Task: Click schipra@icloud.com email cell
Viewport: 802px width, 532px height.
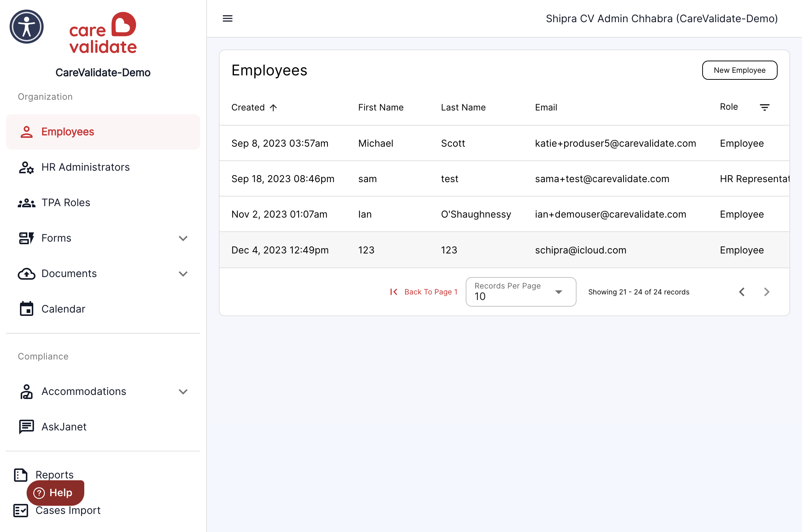Action: (581, 250)
